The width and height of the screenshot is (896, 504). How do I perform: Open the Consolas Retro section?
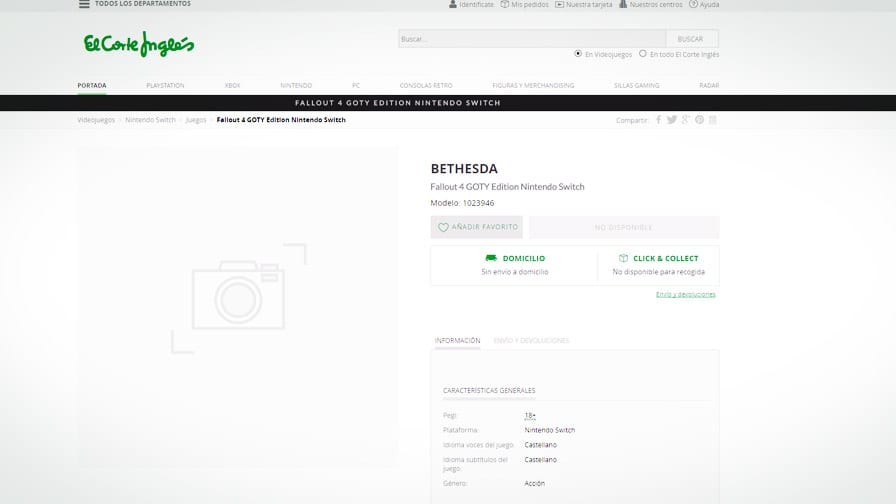[x=426, y=85]
